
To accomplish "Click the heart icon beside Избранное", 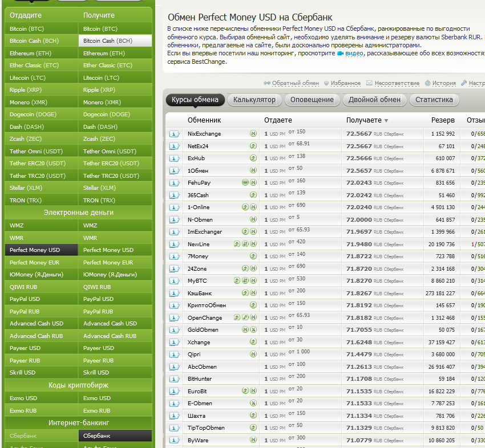I will pos(326,83).
